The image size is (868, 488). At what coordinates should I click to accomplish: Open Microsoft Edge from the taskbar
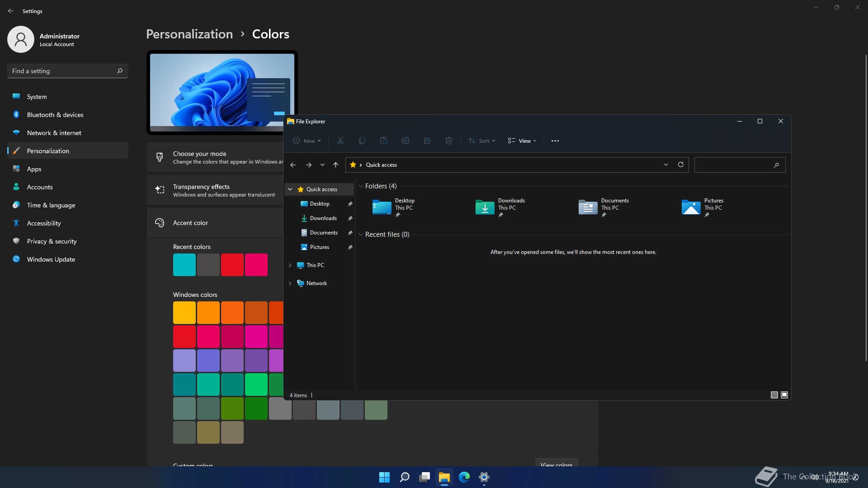[x=464, y=477]
